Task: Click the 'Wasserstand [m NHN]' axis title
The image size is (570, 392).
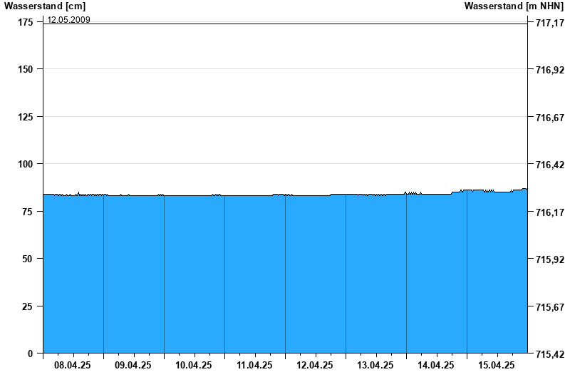Action: (x=514, y=6)
